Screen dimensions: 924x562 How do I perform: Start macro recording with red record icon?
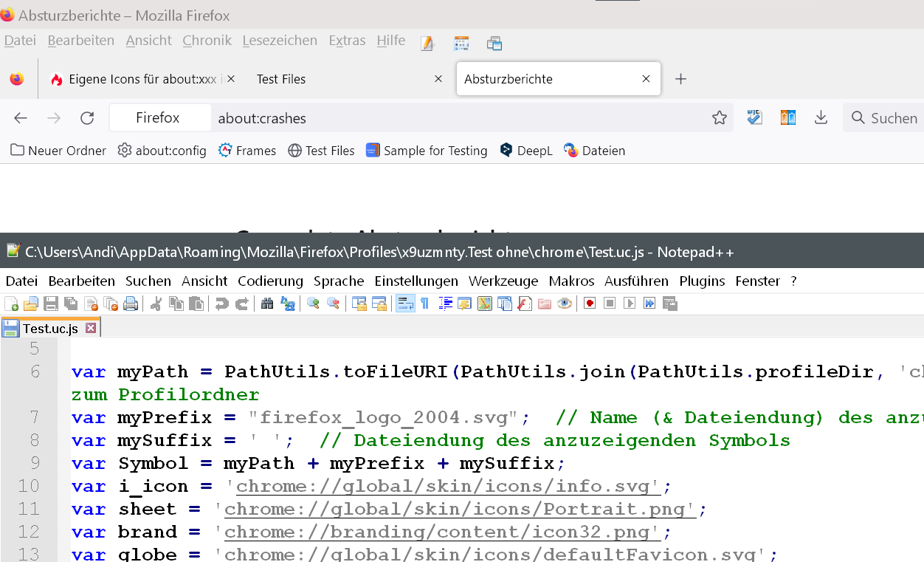(x=589, y=304)
